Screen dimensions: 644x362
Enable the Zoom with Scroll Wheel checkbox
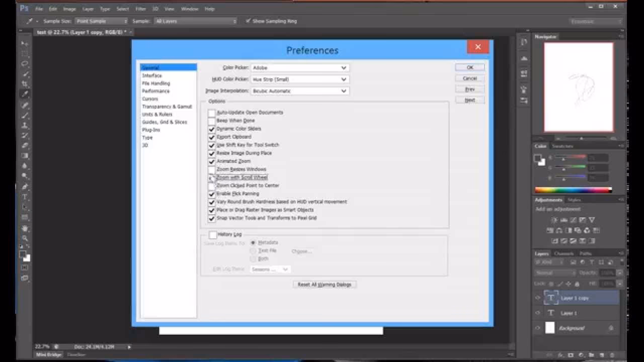click(212, 177)
